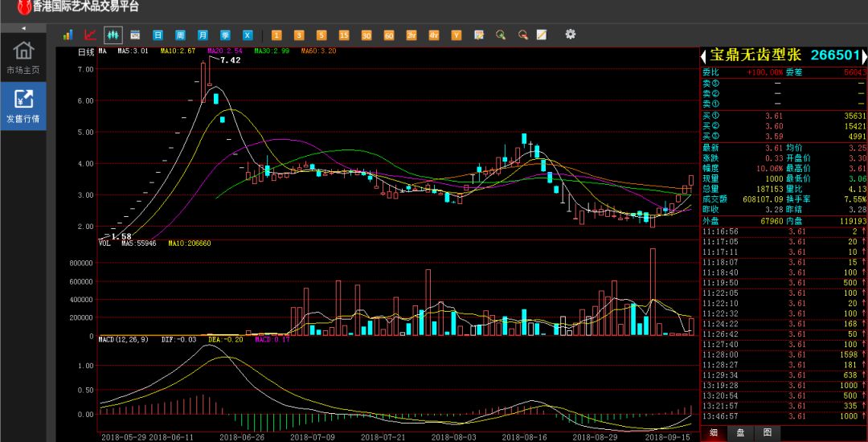868x442 pixels.
Task: Switch to weekly period 周 icon
Action: (180, 35)
